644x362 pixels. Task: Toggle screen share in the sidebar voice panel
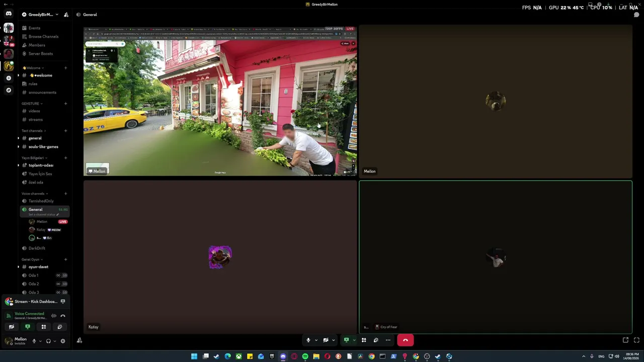(28, 327)
